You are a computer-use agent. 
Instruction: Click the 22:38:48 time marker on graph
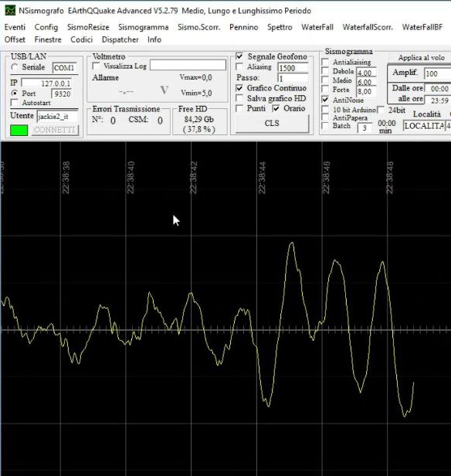(x=389, y=178)
